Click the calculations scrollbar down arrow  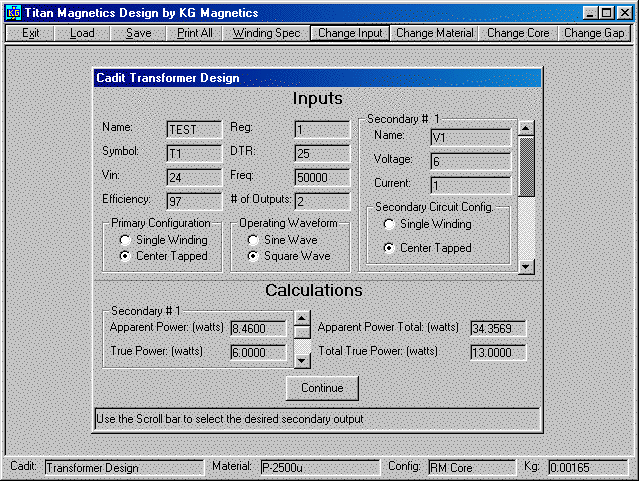(x=302, y=361)
